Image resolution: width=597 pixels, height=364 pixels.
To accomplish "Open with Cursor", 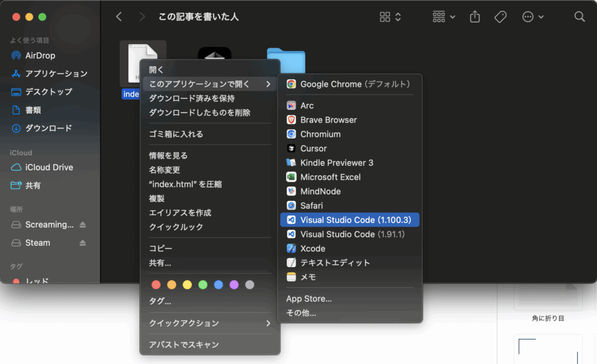I will click(x=350, y=149).
